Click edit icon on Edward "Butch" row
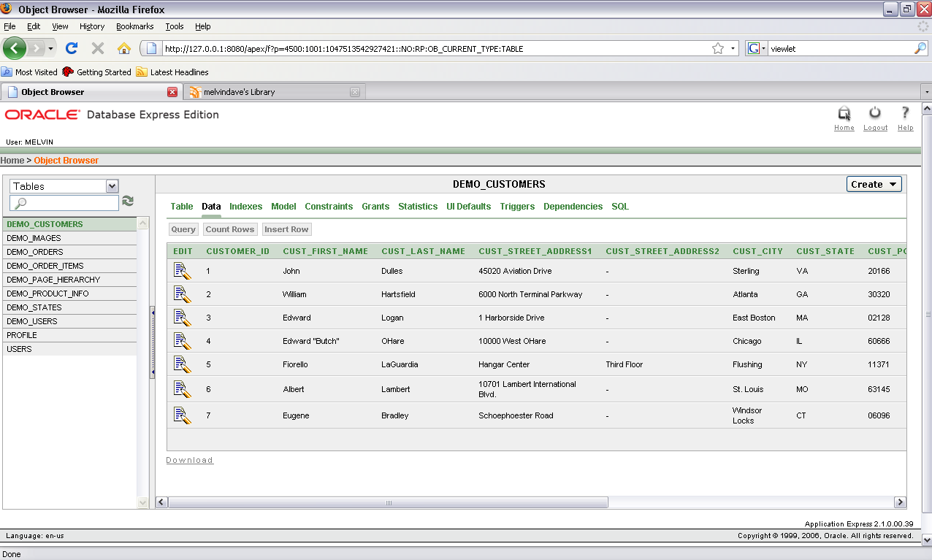The image size is (932, 560). click(182, 341)
